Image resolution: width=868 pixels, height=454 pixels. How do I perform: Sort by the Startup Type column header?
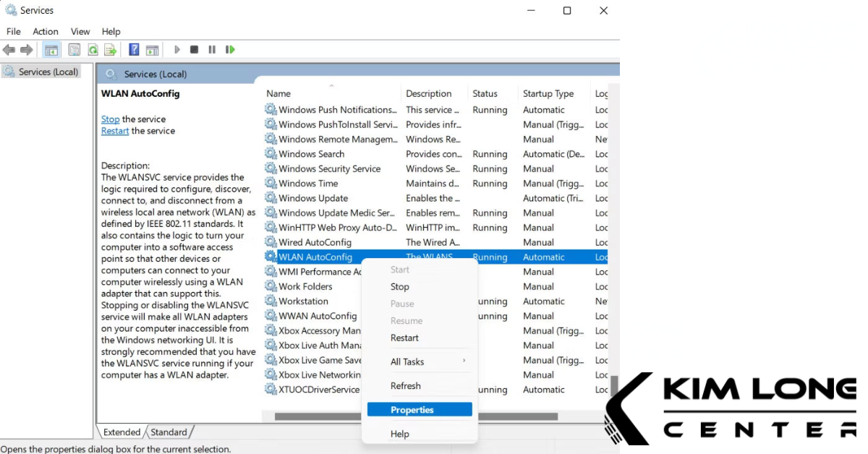548,93
